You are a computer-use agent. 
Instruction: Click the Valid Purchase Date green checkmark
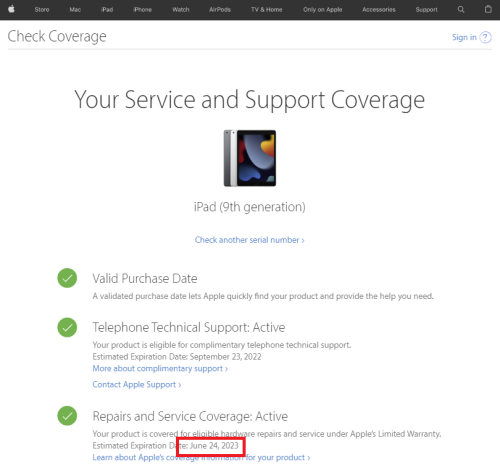67,278
